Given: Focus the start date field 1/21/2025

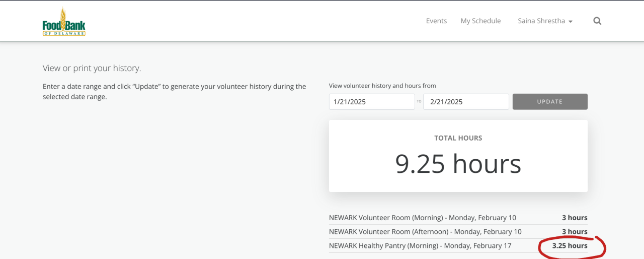Looking at the screenshot, I should 372,102.
